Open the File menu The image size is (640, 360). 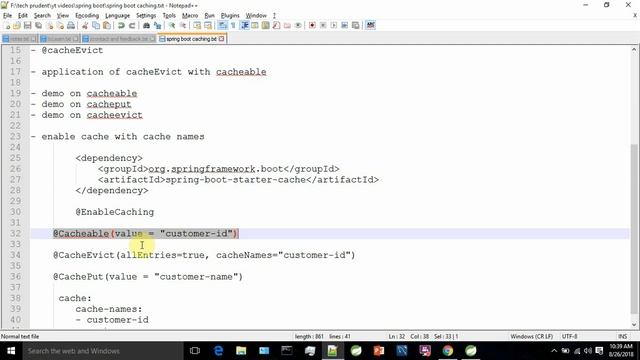[x=7, y=16]
